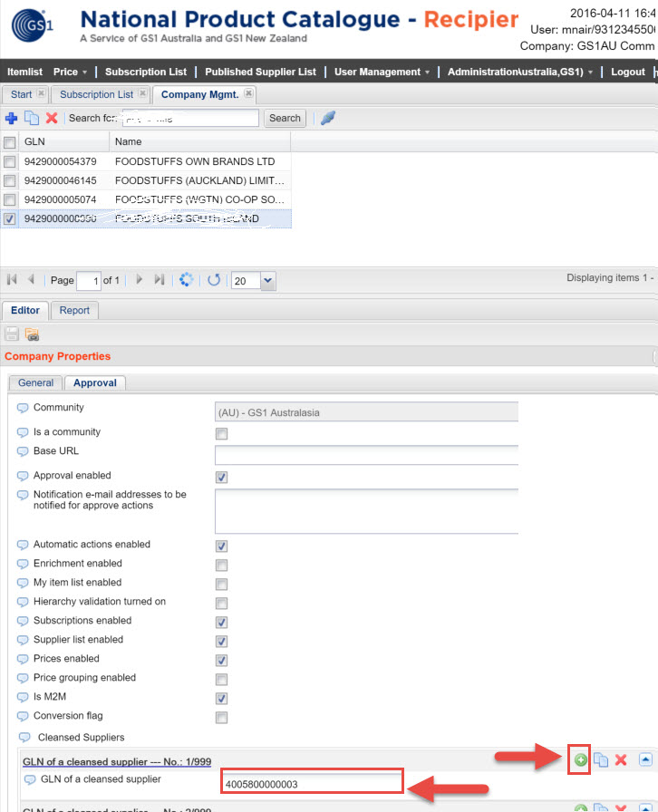Switch to the Start tab
The width and height of the screenshot is (658, 812).
(x=21, y=94)
